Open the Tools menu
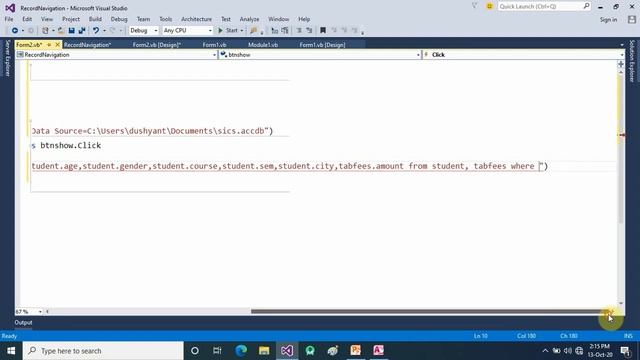 pos(165,19)
